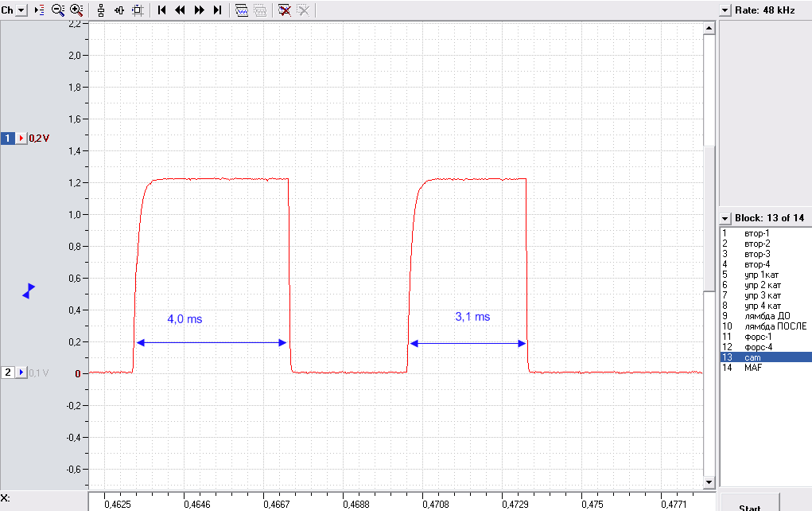Click the greyed-out delete icon
This screenshot has width=812, height=511.
tap(304, 10)
